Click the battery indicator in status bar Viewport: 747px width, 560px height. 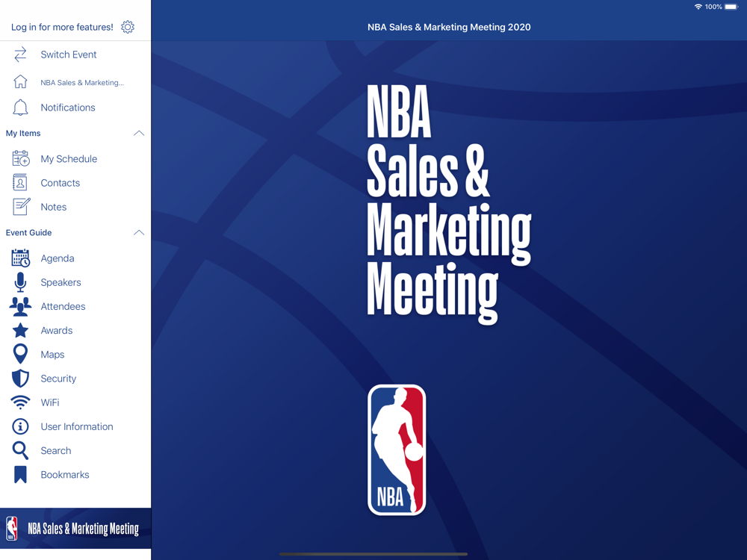coord(731,7)
